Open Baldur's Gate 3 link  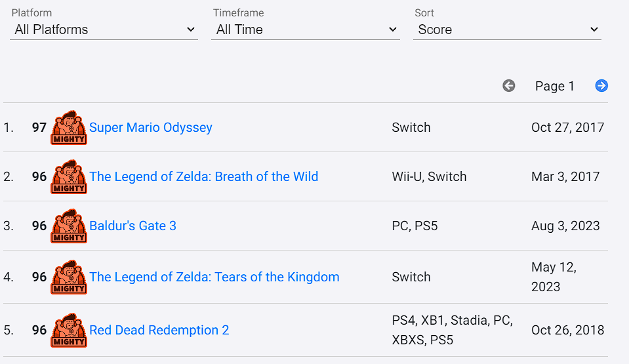coord(132,226)
